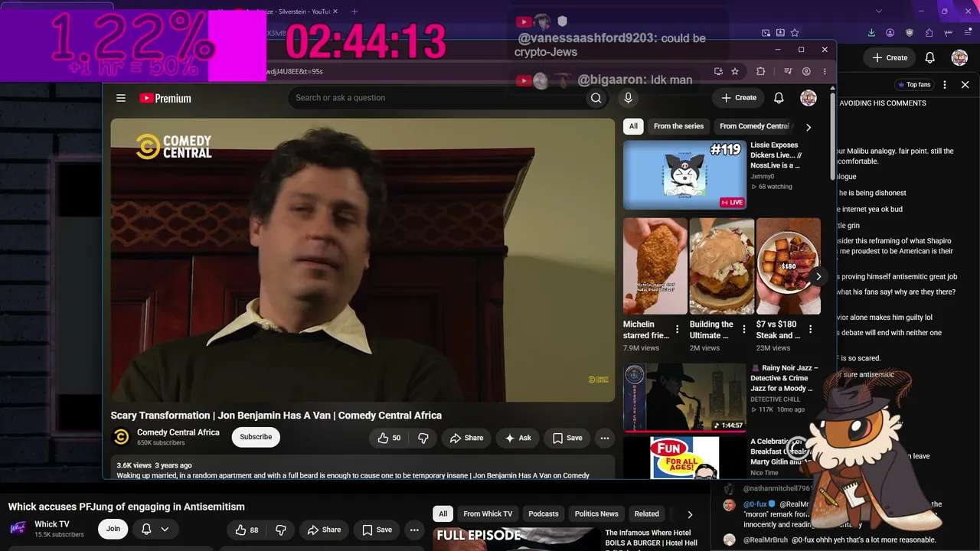This screenshot has width=980, height=551.
Task: Open the Rainy Noir Jazz video thumbnail
Action: [x=684, y=398]
